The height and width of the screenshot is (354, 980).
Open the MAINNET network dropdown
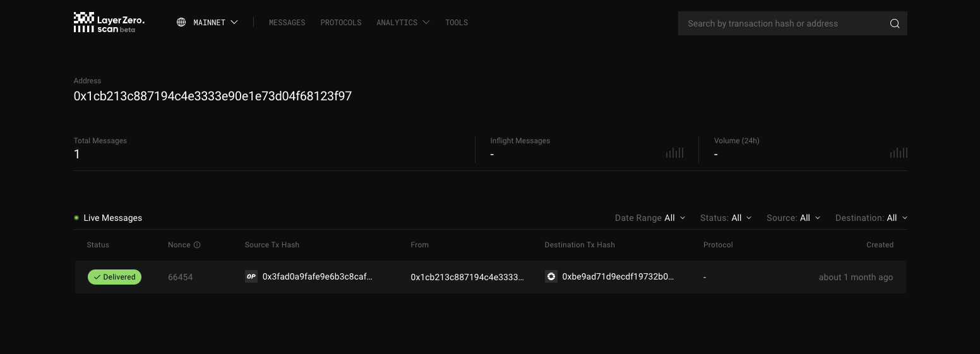[208, 23]
